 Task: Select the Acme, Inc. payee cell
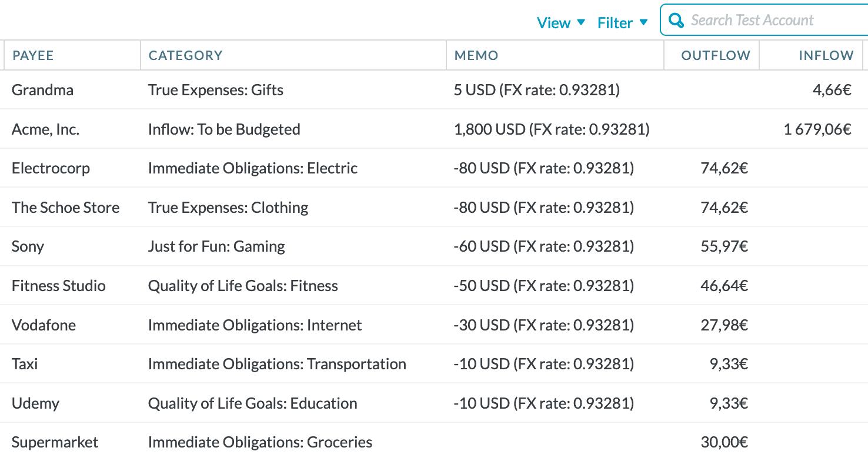(x=45, y=129)
